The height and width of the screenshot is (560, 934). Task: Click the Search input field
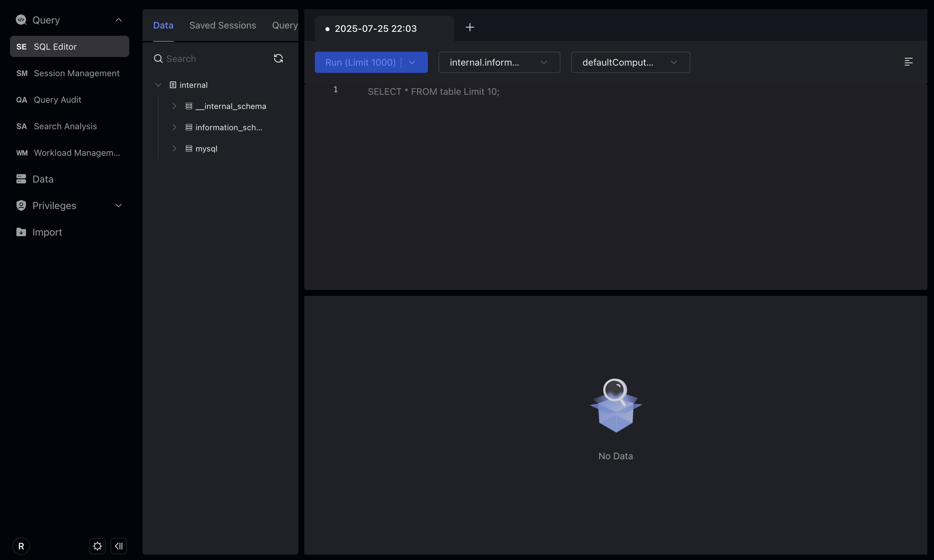pyautogui.click(x=211, y=59)
